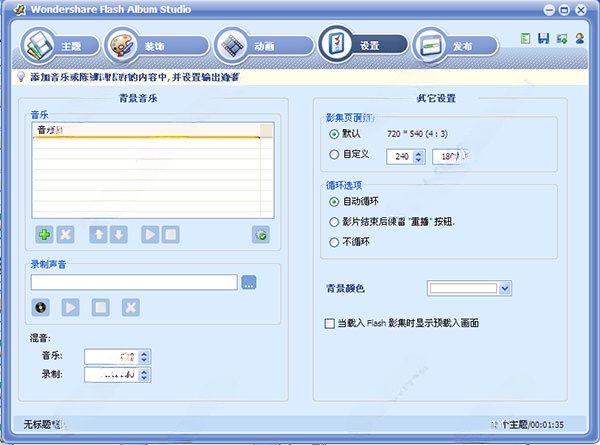Increase custom width with spinner arrow
The image size is (600, 445).
419,154
